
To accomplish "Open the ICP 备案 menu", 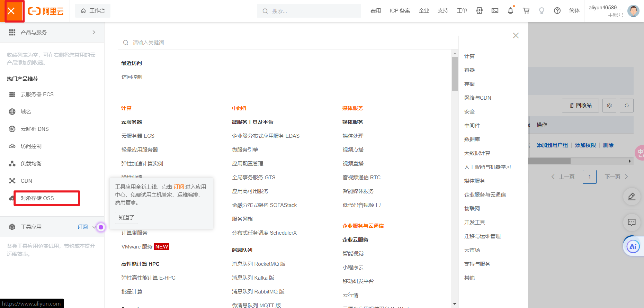I will pos(400,11).
